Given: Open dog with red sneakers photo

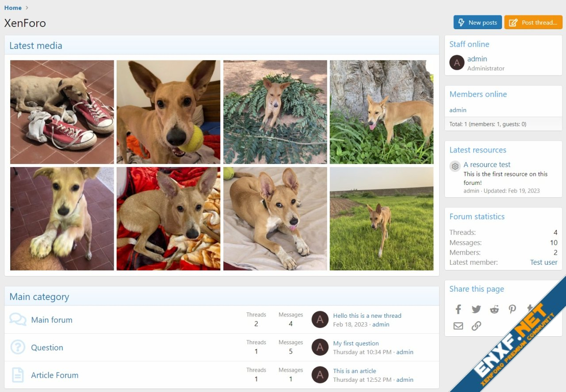Looking at the screenshot, I should click(62, 112).
